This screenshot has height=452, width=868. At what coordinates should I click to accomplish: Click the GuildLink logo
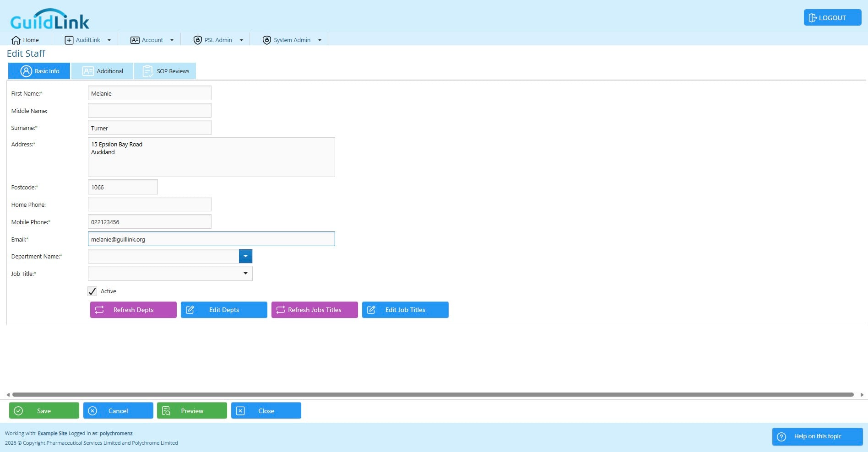point(49,19)
